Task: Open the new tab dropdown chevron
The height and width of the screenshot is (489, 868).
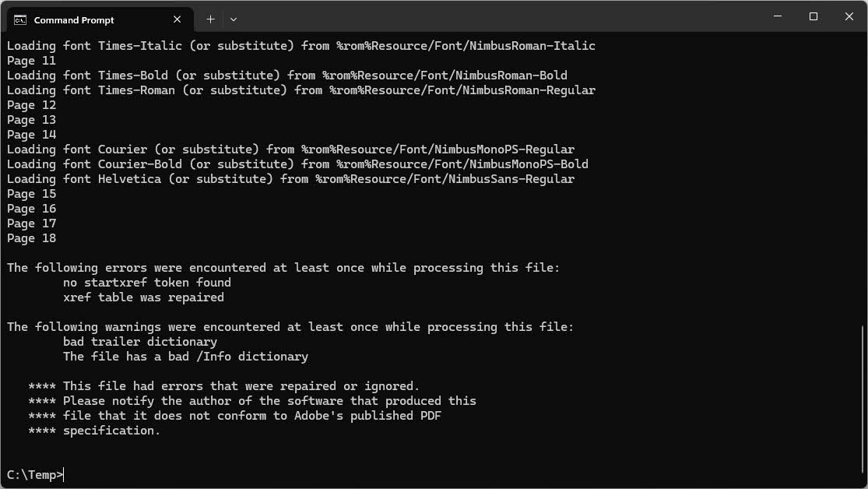Action: pyautogui.click(x=234, y=19)
